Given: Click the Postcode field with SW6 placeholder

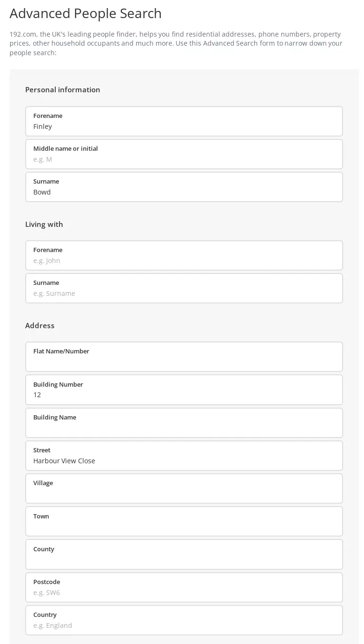Looking at the screenshot, I should 184,587.
